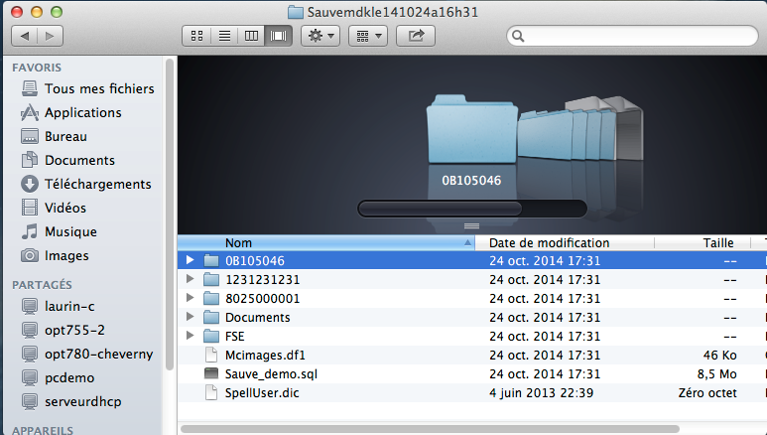Screen dimensions: 767x435
Task: Switch to list view mode
Action: click(224, 36)
